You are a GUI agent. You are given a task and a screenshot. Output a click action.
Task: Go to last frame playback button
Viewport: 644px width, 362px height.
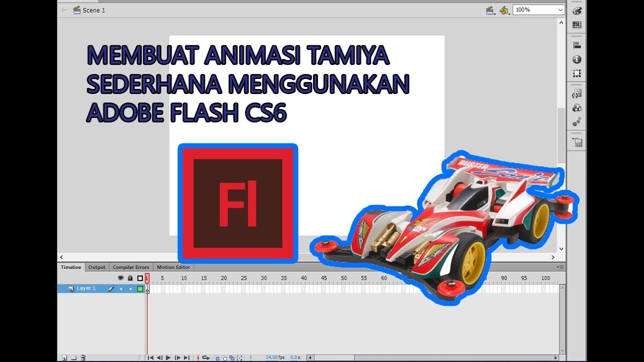coord(187,358)
